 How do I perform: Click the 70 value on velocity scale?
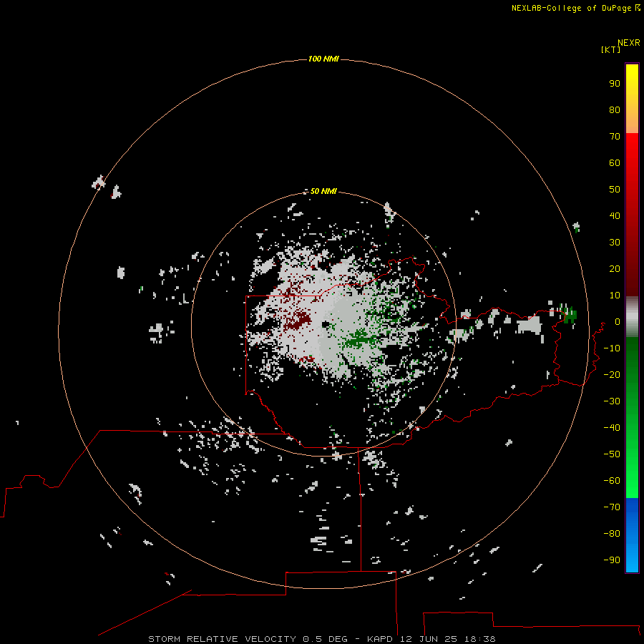(615, 137)
